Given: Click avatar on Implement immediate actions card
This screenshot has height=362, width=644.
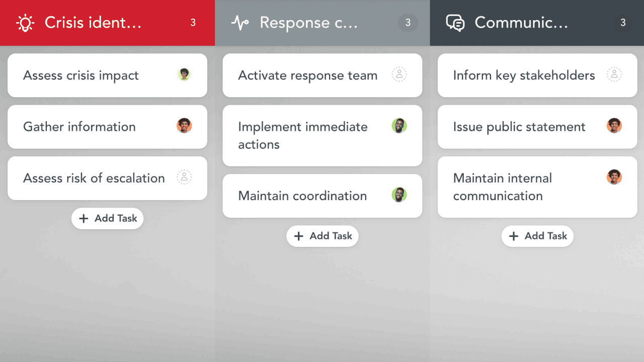Looking at the screenshot, I should [x=399, y=126].
